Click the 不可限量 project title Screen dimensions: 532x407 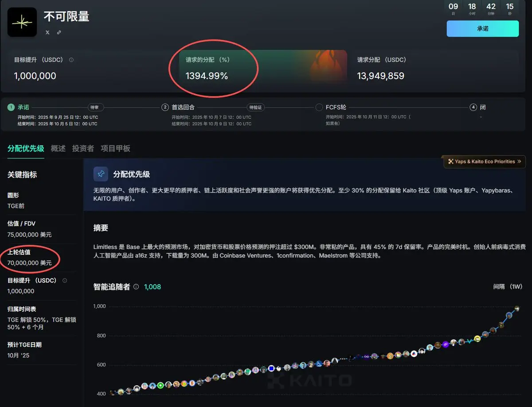(66, 17)
